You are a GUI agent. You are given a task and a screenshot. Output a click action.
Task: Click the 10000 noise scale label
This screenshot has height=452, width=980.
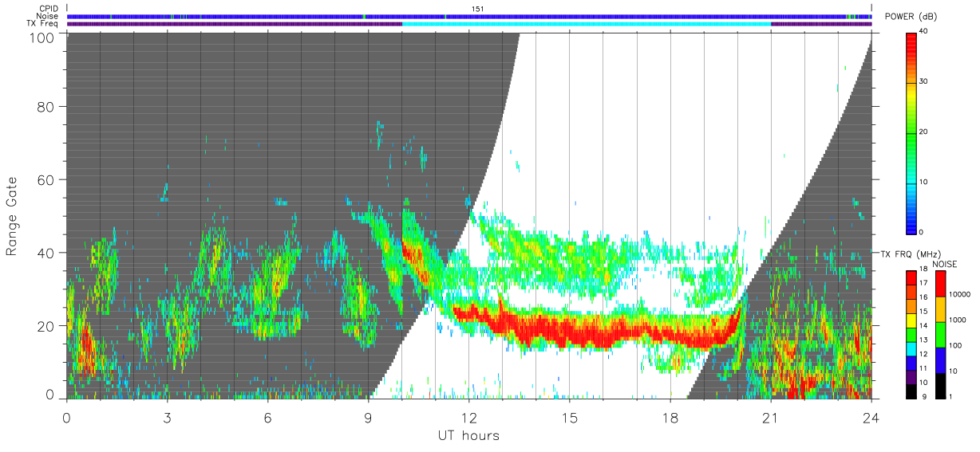click(961, 295)
